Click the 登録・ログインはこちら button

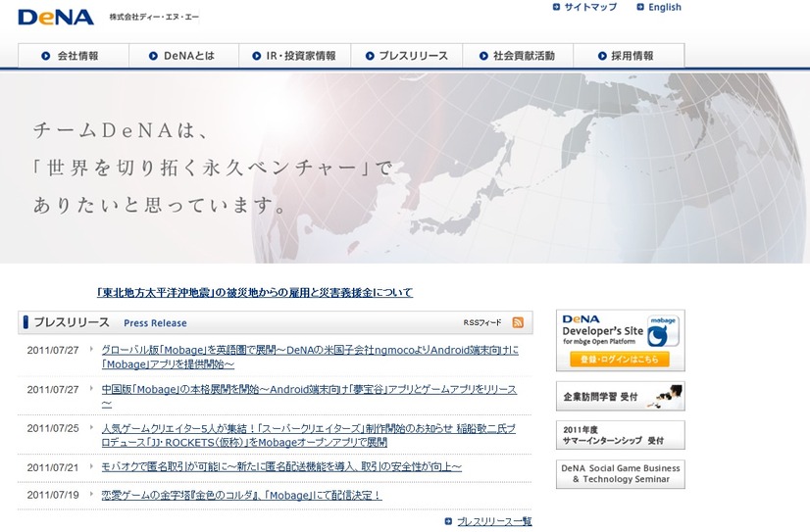point(620,360)
